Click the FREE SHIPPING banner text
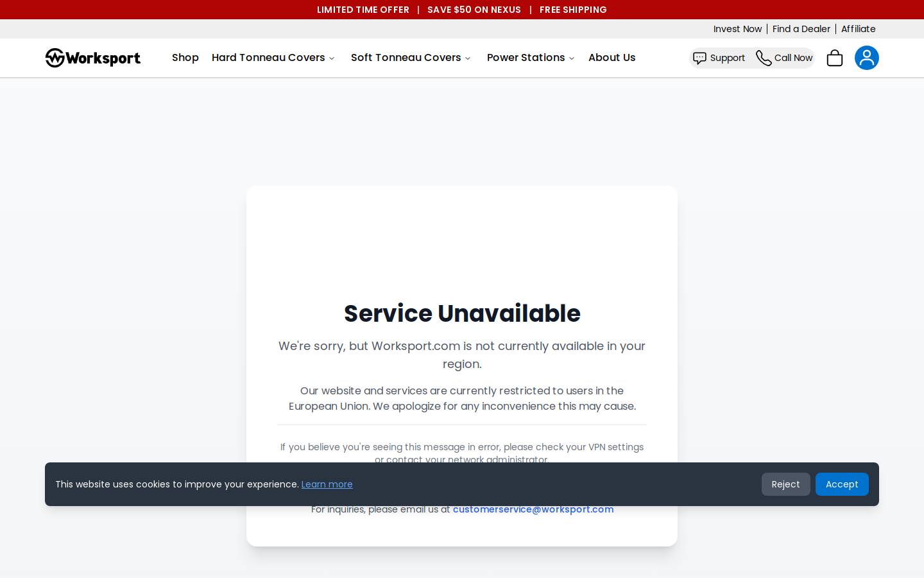This screenshot has width=924, height=578. pos(573,10)
